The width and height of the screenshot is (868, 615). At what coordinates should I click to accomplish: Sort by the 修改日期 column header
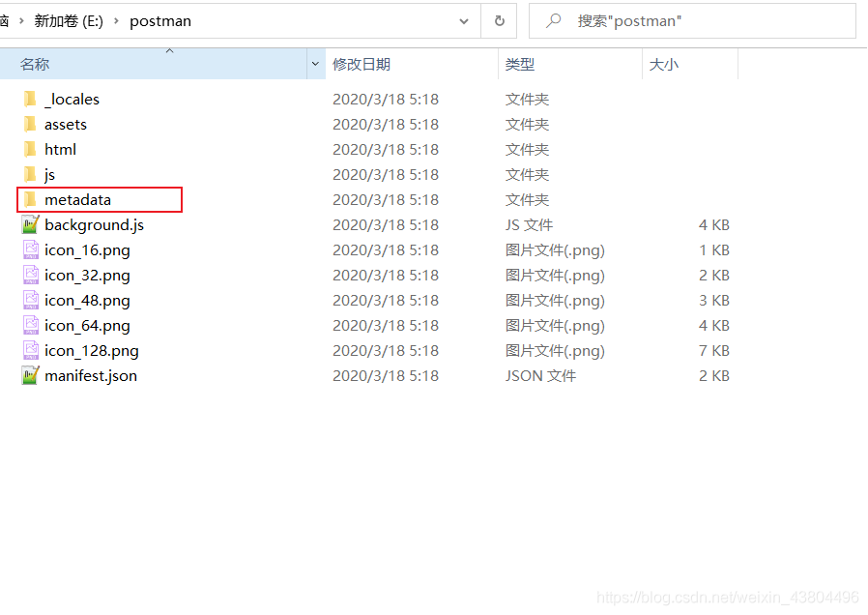click(412, 64)
